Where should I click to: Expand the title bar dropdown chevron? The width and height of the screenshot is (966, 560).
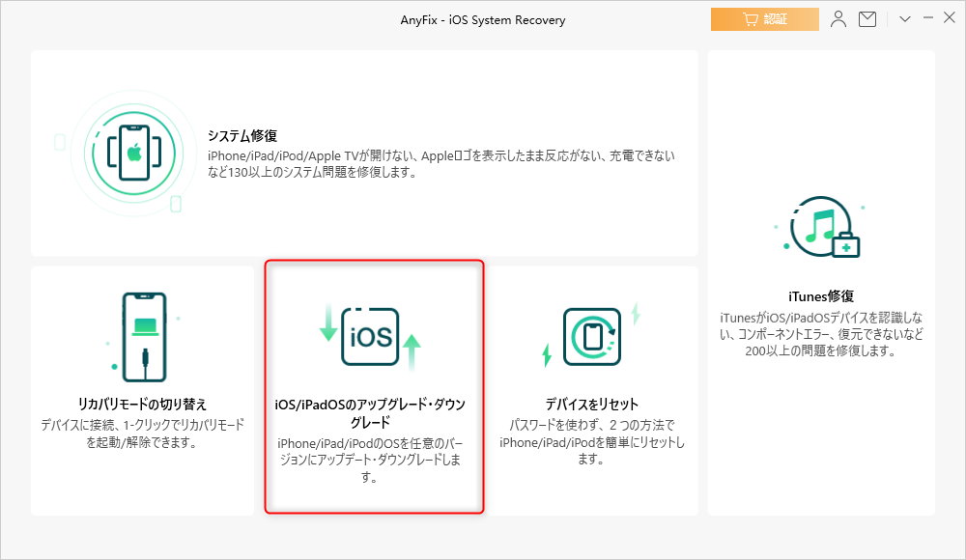(x=905, y=19)
